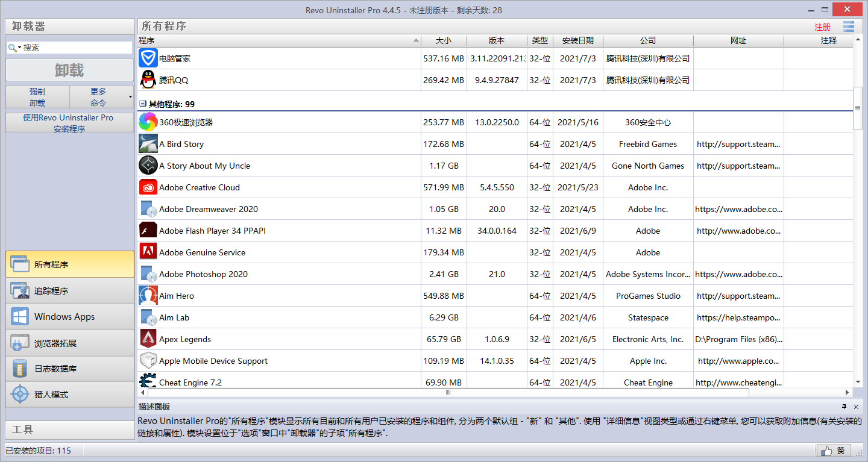
Task: Select the Apex Legends 65.79 GB size cell
Action: (444, 339)
